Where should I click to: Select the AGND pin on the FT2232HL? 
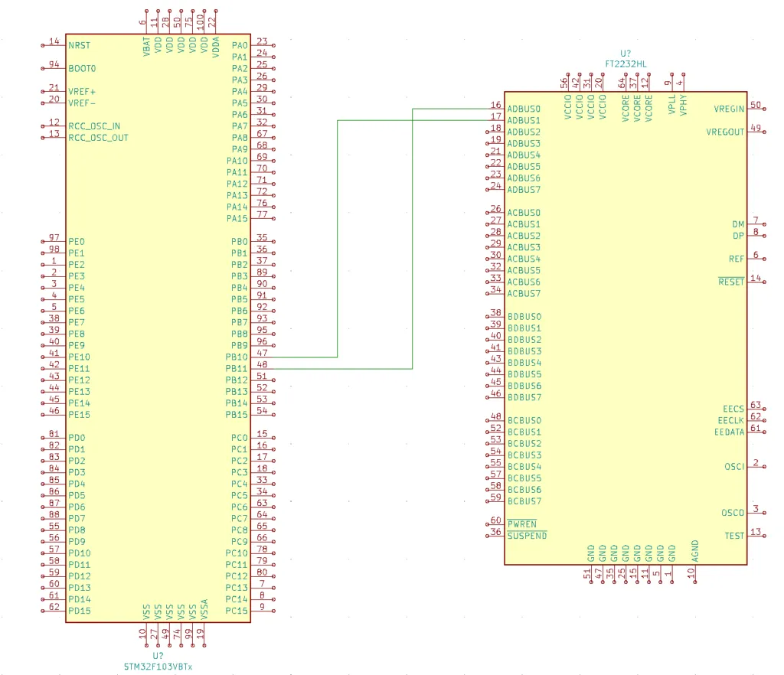(x=694, y=575)
